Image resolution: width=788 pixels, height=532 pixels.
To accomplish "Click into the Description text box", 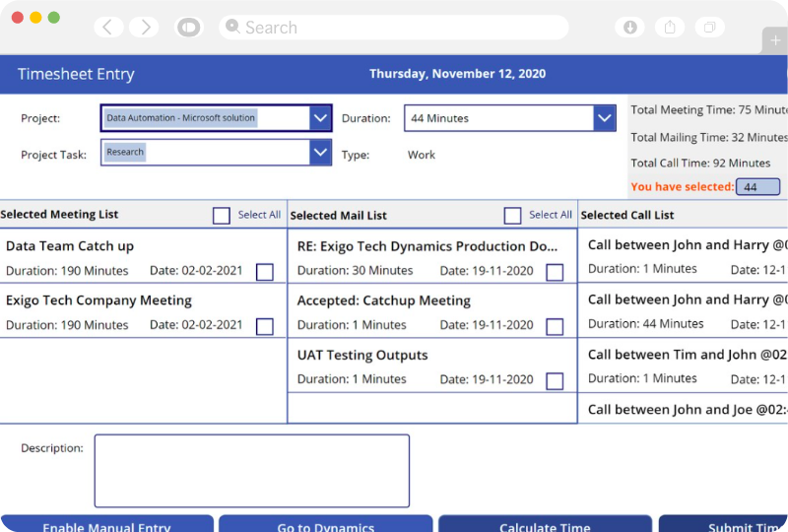I will click(x=252, y=471).
